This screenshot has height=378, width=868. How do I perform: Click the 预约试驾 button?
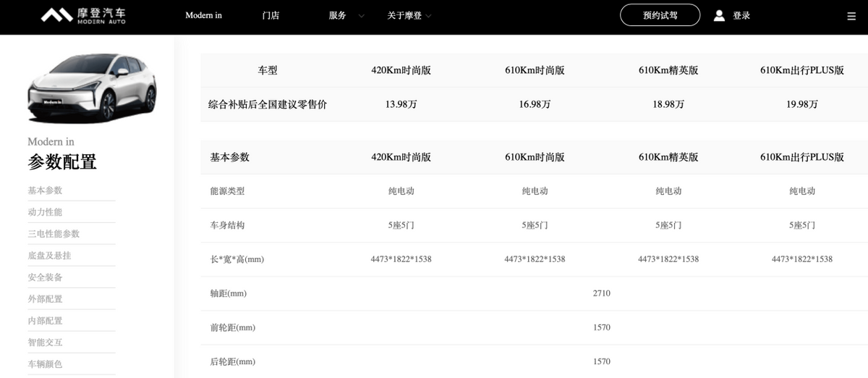click(x=660, y=15)
